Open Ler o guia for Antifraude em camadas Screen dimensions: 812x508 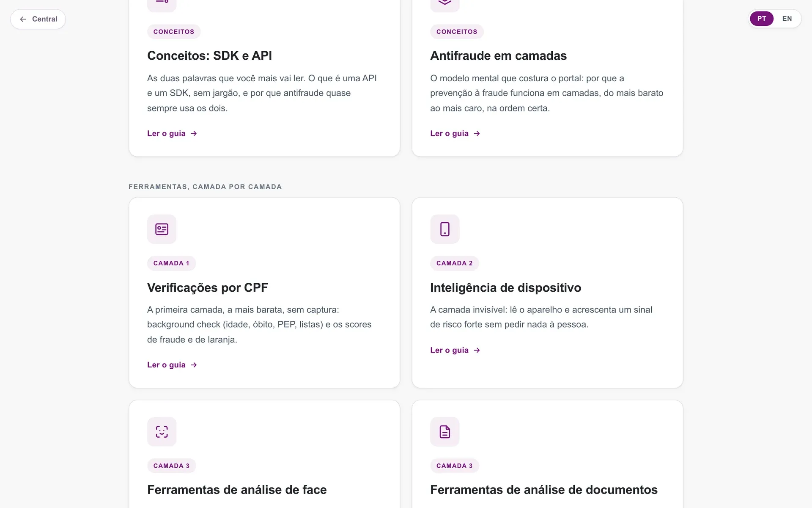tap(455, 133)
